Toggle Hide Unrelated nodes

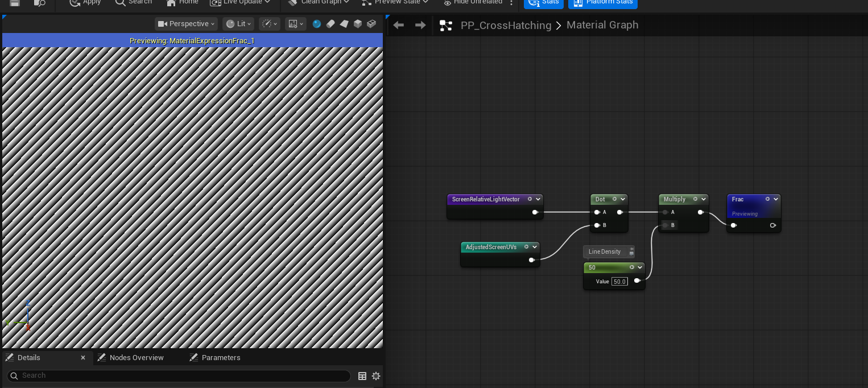[473, 2]
